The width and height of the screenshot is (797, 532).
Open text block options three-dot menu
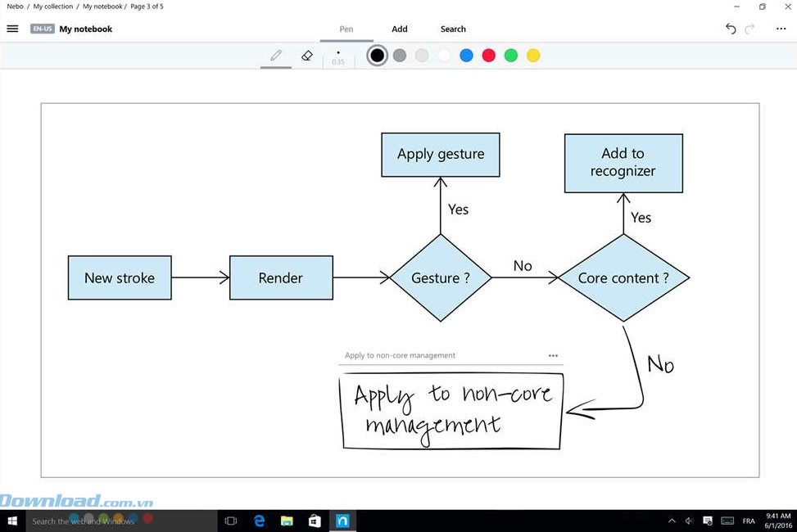pos(553,356)
